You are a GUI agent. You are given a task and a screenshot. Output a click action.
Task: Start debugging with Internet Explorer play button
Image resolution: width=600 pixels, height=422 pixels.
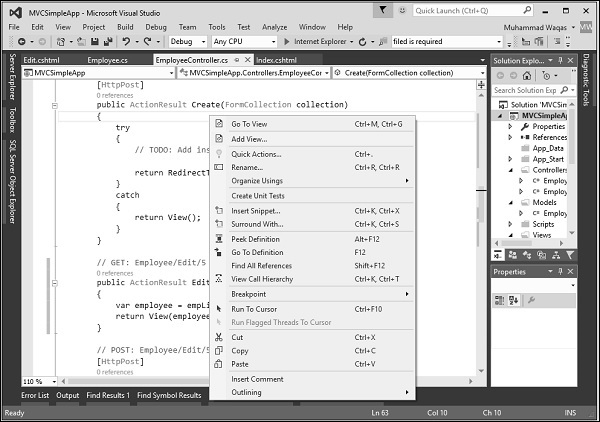[x=287, y=42]
